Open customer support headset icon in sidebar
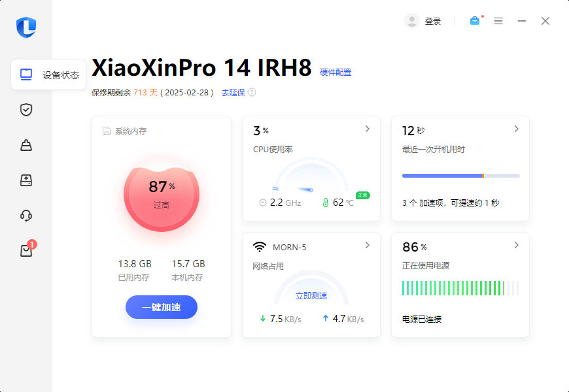This screenshot has height=392, width=569. coord(26,216)
